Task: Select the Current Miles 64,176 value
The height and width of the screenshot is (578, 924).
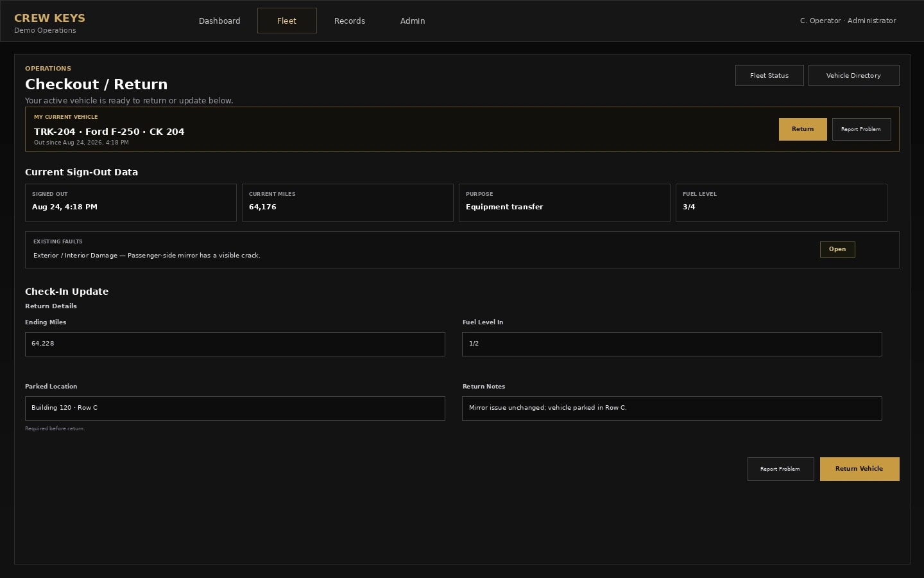Action: click(x=262, y=207)
